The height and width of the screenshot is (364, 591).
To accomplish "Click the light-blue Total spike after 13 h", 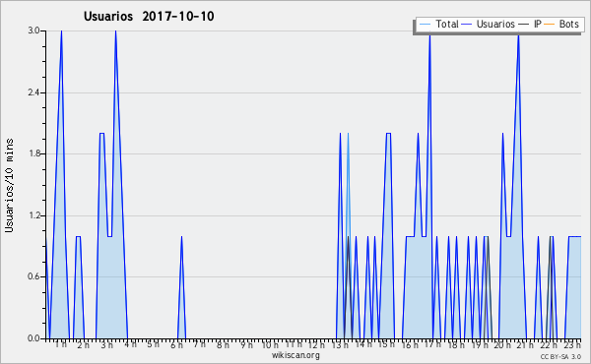I will [x=348, y=184].
